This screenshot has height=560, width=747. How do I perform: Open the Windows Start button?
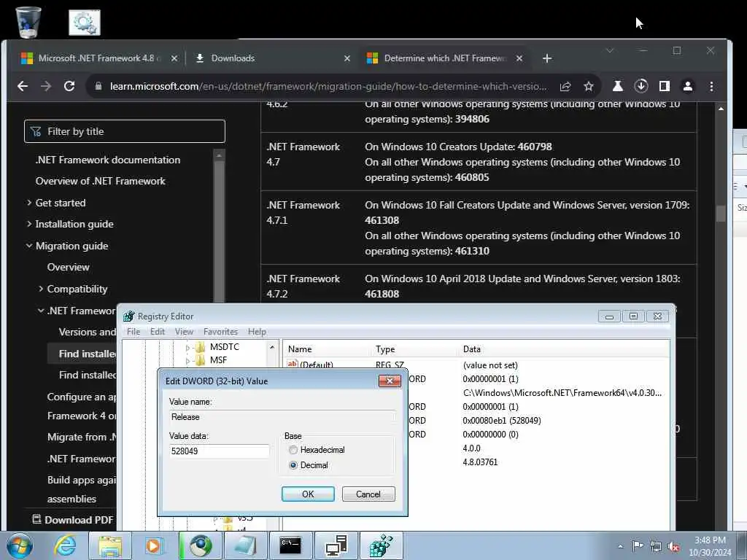[x=20, y=545]
